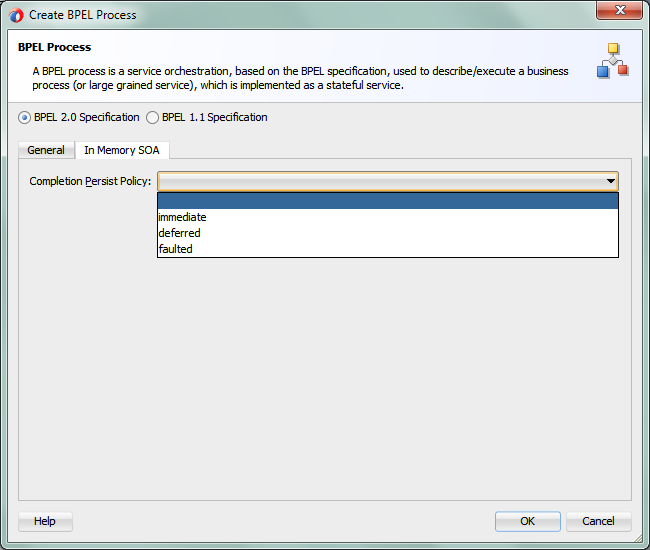This screenshot has width=650, height=550.
Task: Click the Completion Persist Policy label
Action: coord(90,182)
